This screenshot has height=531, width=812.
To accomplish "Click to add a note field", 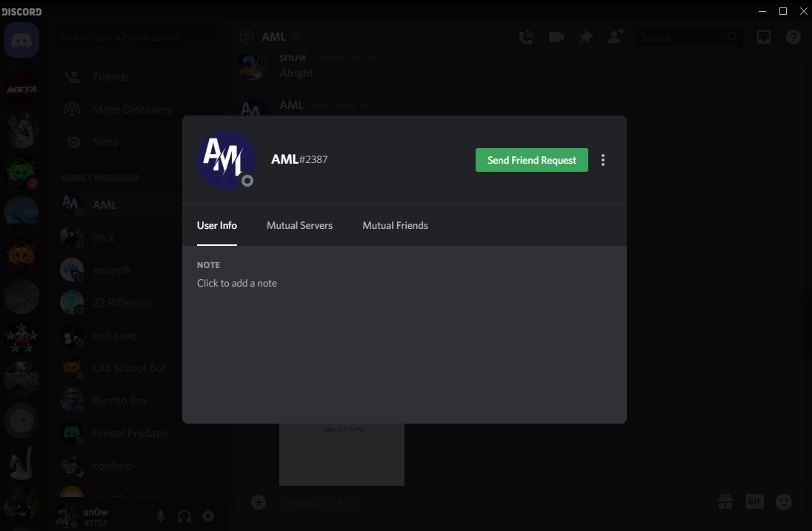I will tap(236, 283).
